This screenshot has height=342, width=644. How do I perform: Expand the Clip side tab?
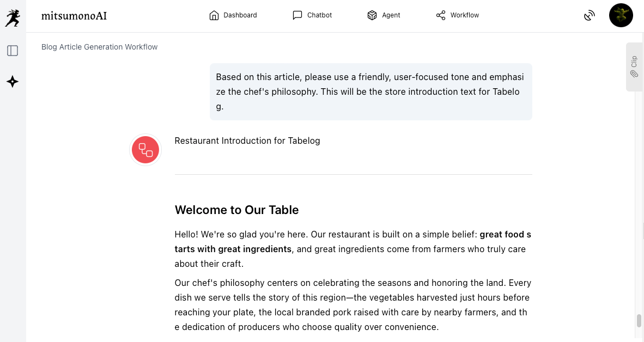(x=634, y=66)
